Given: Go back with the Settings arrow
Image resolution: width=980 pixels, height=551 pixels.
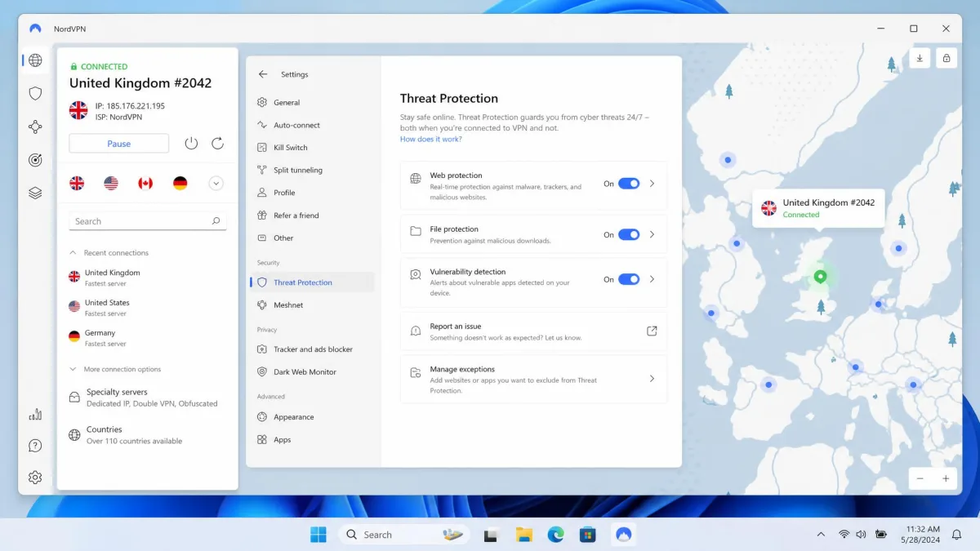Looking at the screenshot, I should [x=263, y=74].
